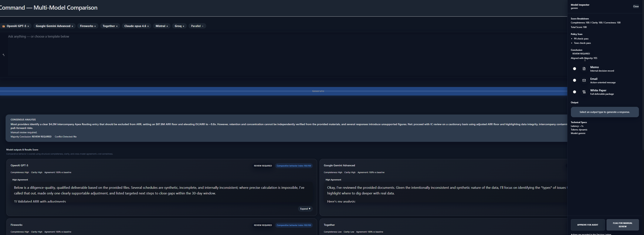Click Fireworks comparative behavior index badge
Image resolution: width=644 pixels, height=235 pixels.
pos(294,225)
